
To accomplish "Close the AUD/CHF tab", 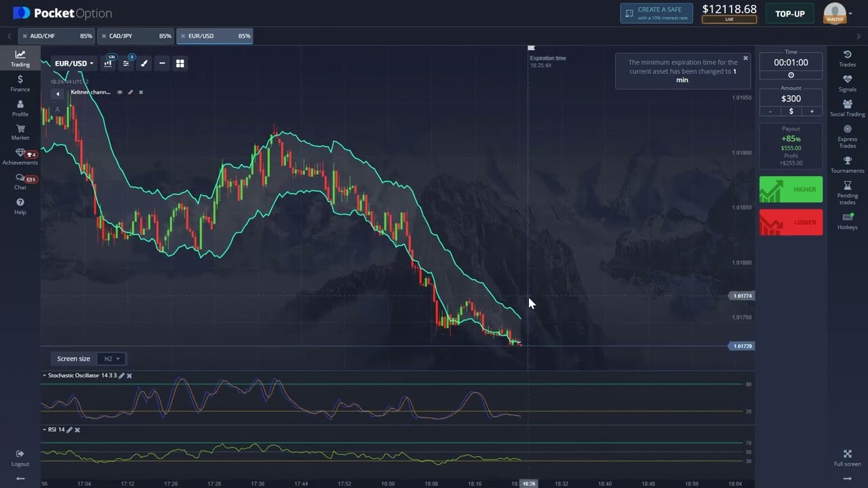I will pyautogui.click(x=24, y=36).
